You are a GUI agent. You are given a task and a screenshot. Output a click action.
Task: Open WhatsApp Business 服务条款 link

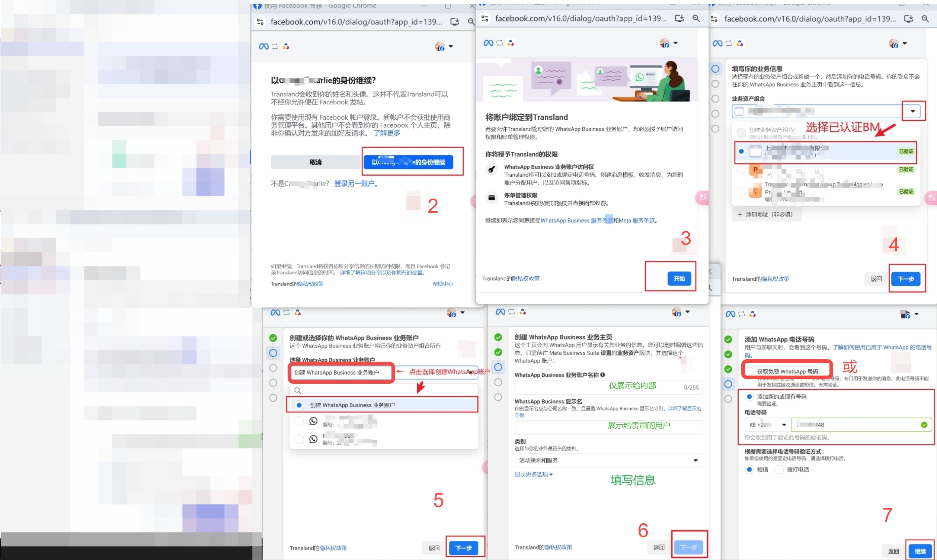(x=577, y=221)
